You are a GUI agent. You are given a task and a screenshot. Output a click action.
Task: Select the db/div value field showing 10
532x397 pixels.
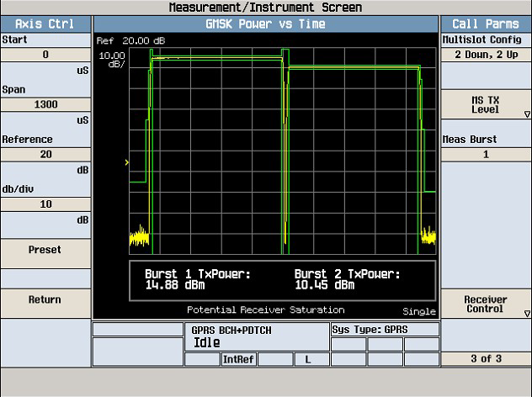pyautogui.click(x=45, y=204)
